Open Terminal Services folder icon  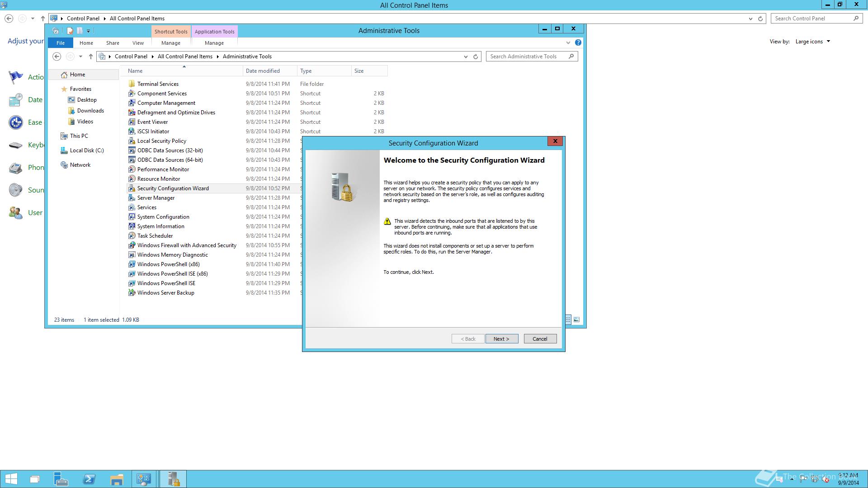(132, 84)
